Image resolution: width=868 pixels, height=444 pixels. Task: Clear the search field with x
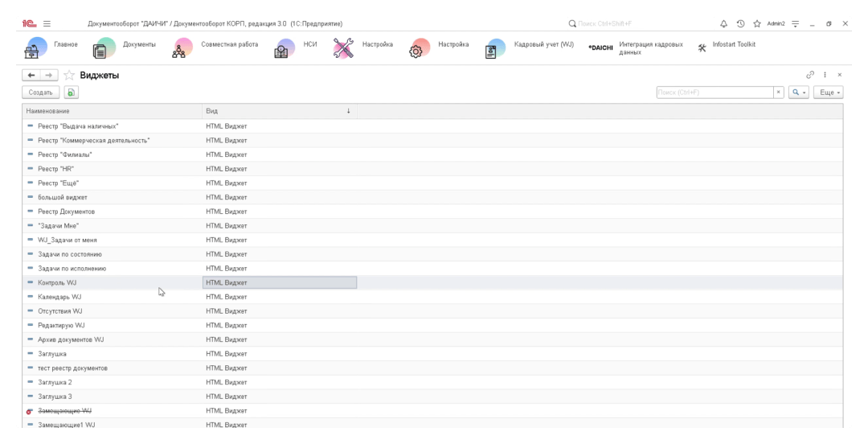(x=778, y=92)
